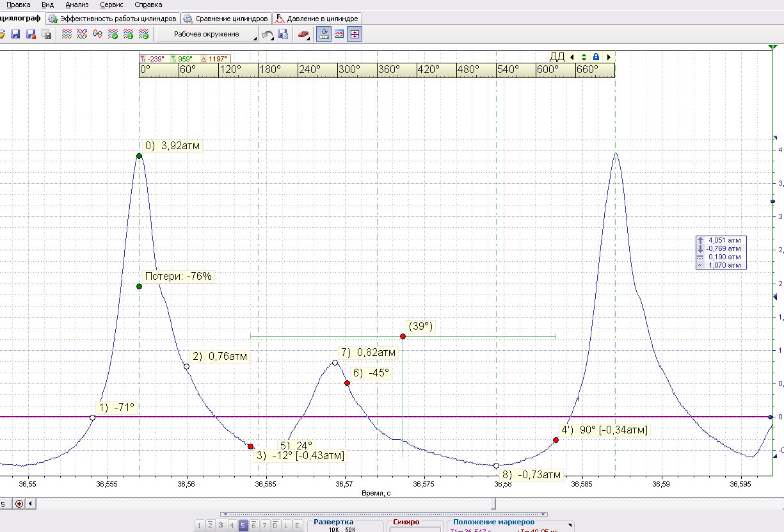Click the red waveform panel toolbar icon

pos(340,34)
